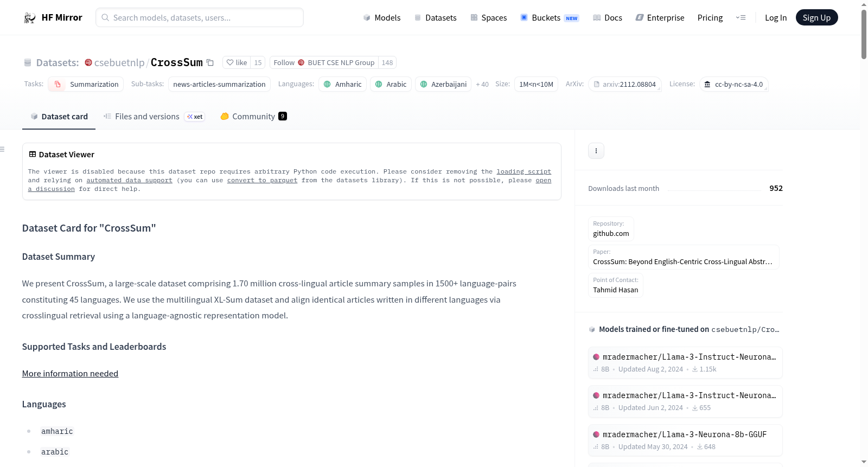Screen dimensions: 868x467
Task: Click the Summarization task tag
Action: pyautogui.click(x=86, y=84)
